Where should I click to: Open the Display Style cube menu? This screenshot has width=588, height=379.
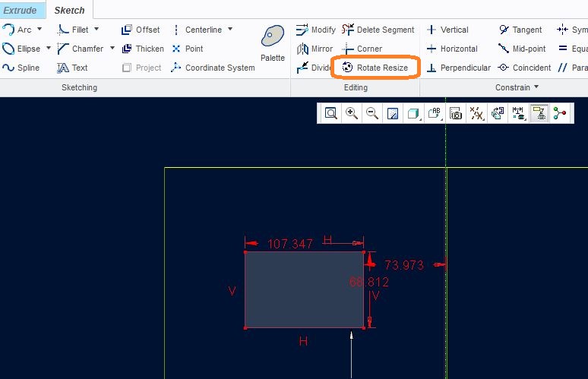[x=413, y=113]
